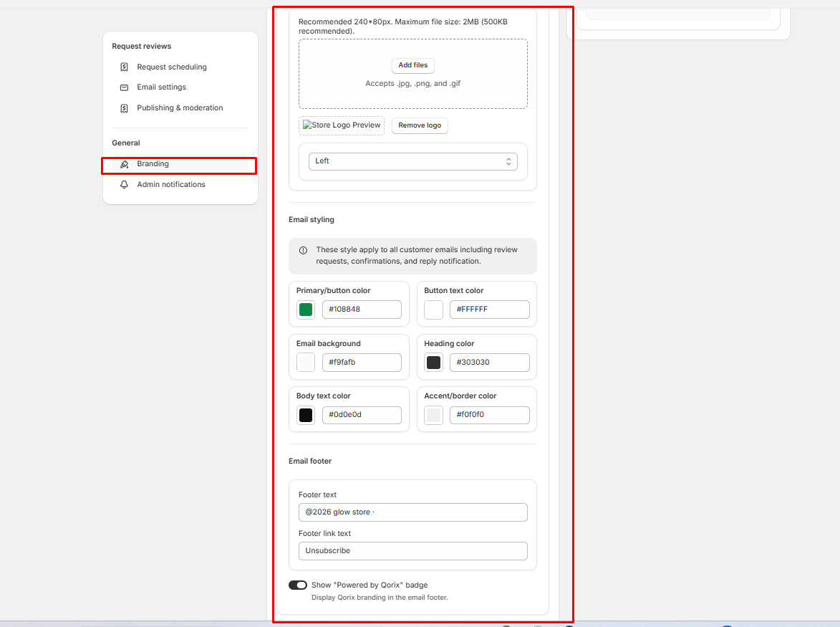
Task: Click the Publishing & moderation icon
Action: point(125,108)
